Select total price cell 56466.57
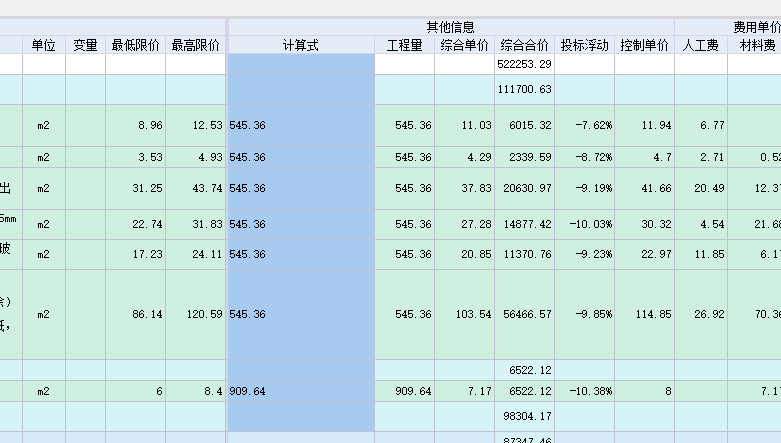Image resolution: width=781 pixels, height=443 pixels. (x=524, y=314)
